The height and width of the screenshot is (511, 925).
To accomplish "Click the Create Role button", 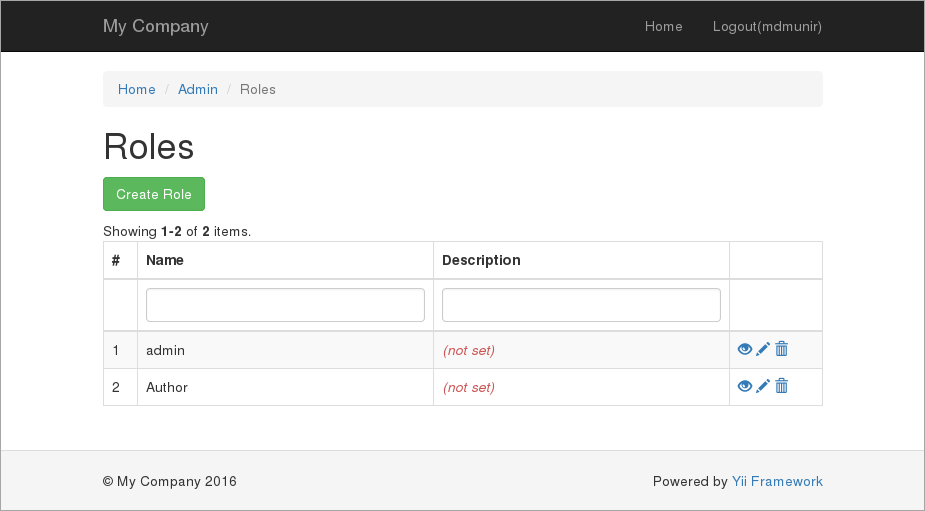I will coord(154,194).
